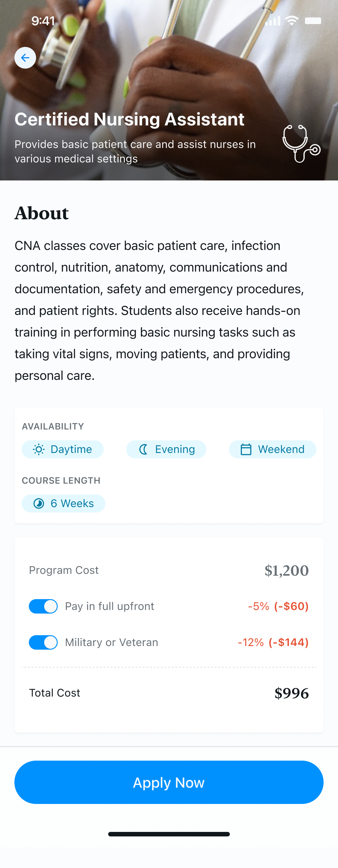Screen dimensions: 338x868
Task: Disable the Pay in full upfront toggle
Action: coord(43,606)
